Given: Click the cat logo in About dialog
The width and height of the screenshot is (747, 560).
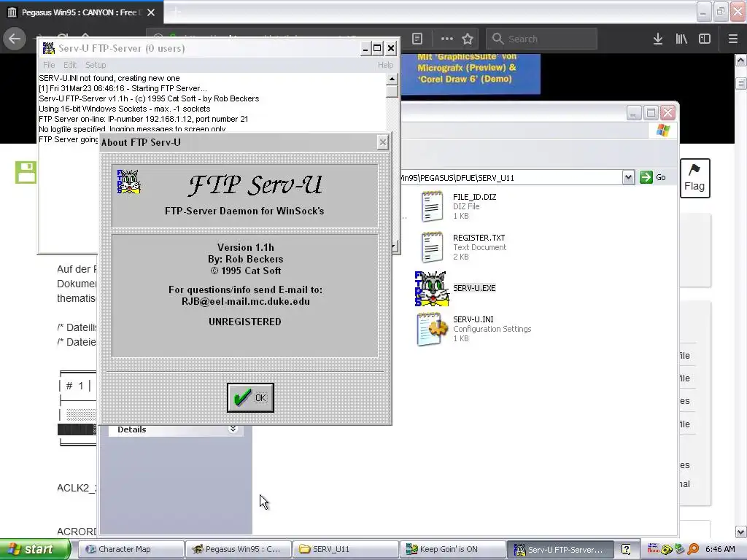Looking at the screenshot, I should [x=128, y=182].
